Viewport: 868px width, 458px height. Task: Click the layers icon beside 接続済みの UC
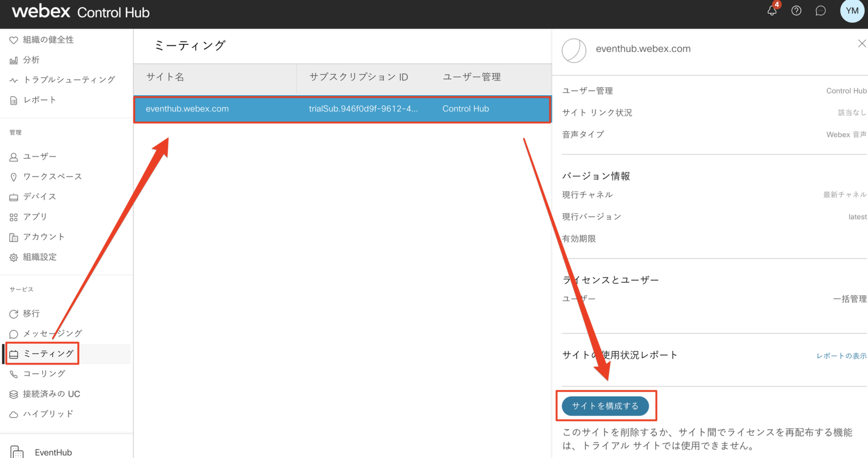(14, 394)
